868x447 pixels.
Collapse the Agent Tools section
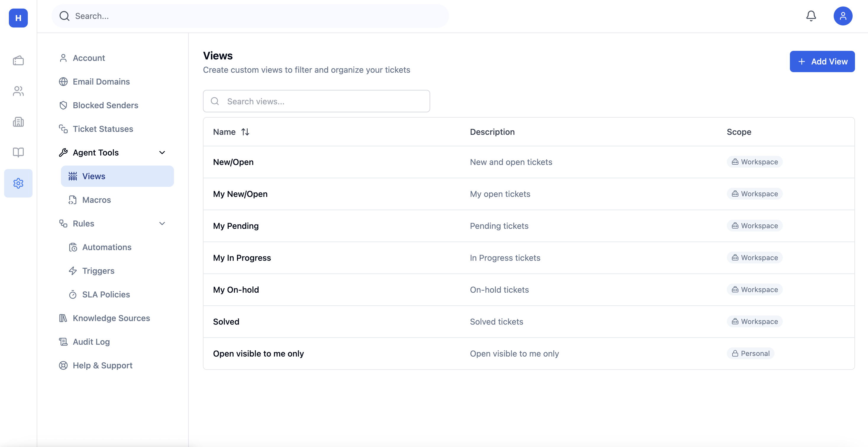pos(162,153)
